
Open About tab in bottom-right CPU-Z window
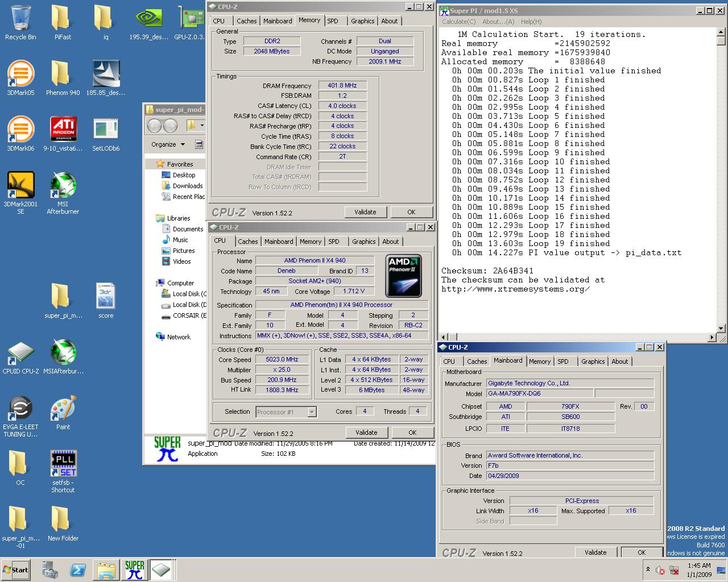619,361
